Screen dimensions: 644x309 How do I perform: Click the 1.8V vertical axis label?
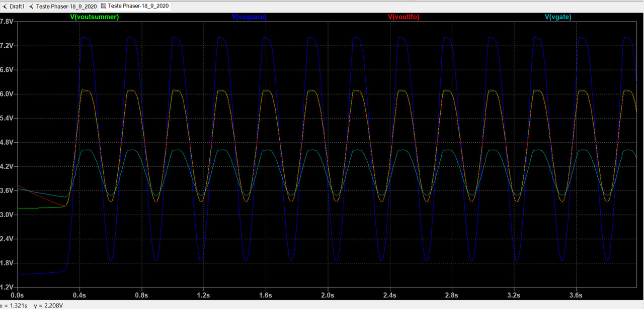click(7, 263)
